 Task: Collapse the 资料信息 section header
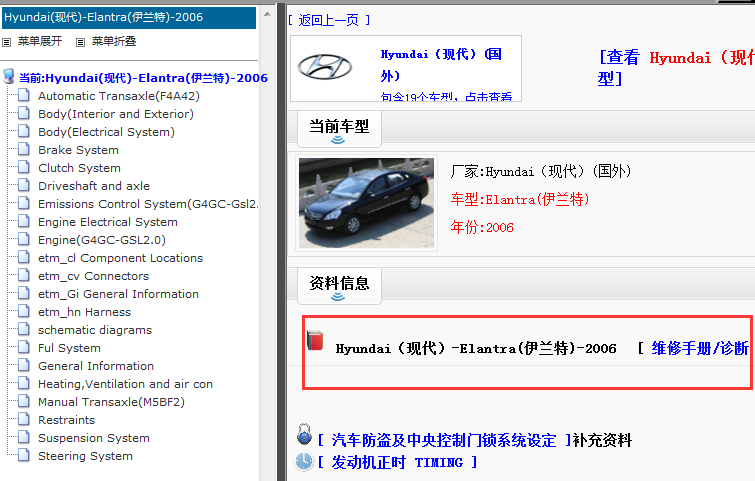338,284
